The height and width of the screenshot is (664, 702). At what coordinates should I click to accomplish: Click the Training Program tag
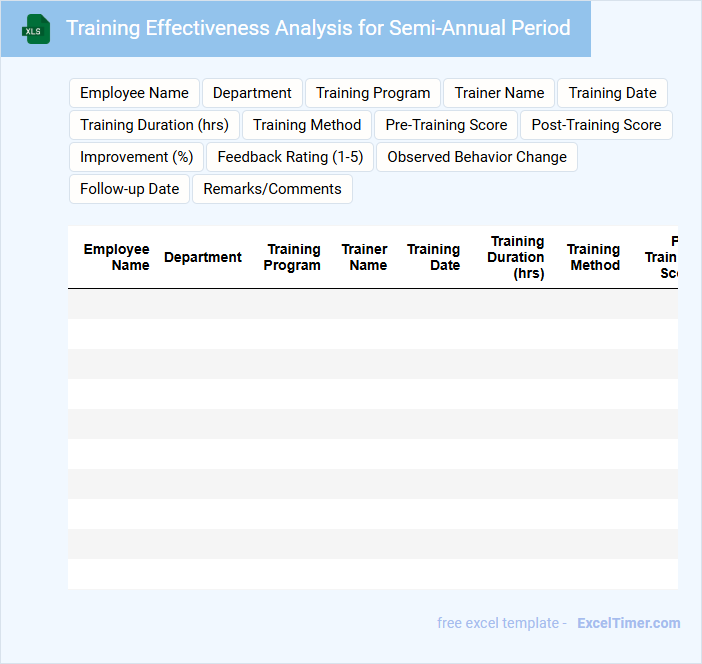coord(373,93)
